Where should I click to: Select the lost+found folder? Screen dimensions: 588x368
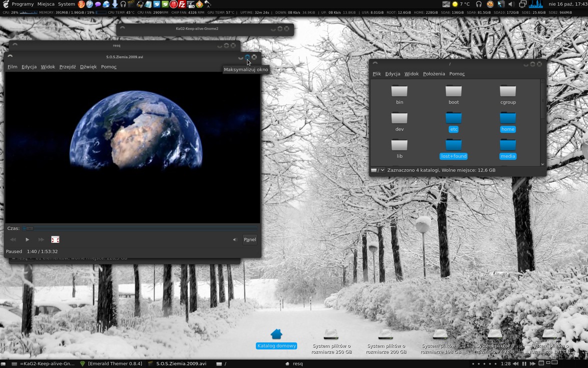[x=454, y=149]
